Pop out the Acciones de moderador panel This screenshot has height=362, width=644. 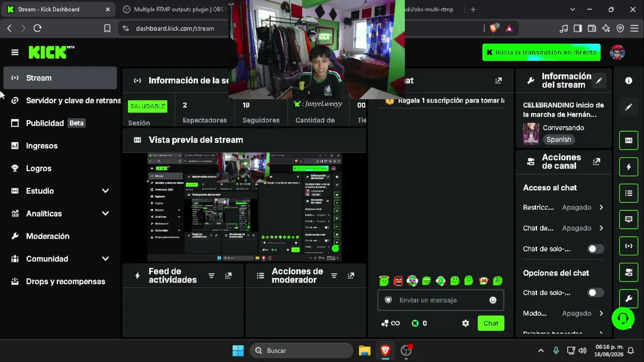(x=351, y=276)
